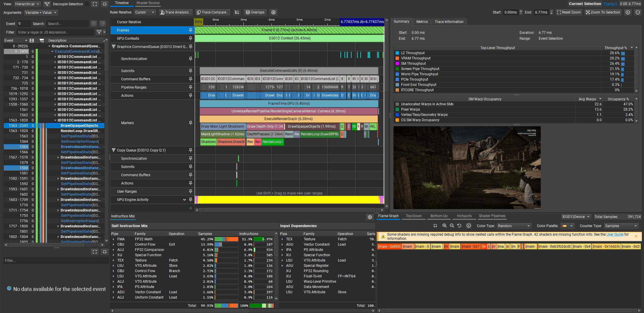Screen dimensions: 644x313
Task: Open the Color Palette swatch picker
Action: 567,226
